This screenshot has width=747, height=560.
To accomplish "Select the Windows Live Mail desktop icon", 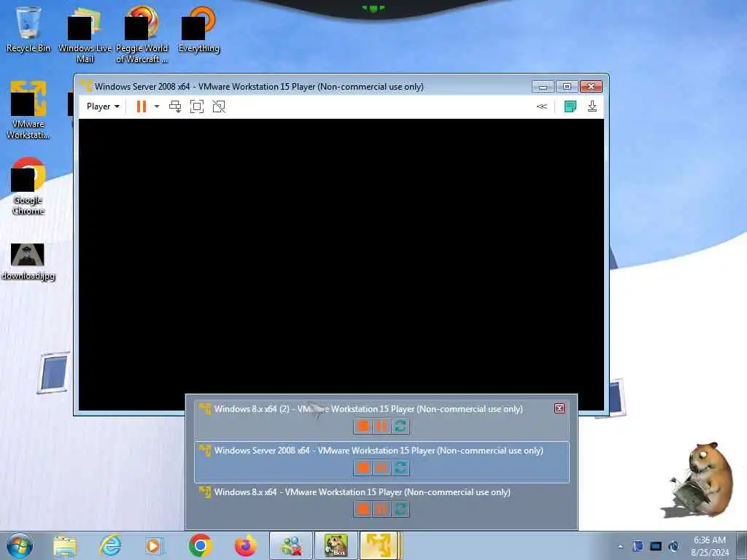I will [85, 35].
